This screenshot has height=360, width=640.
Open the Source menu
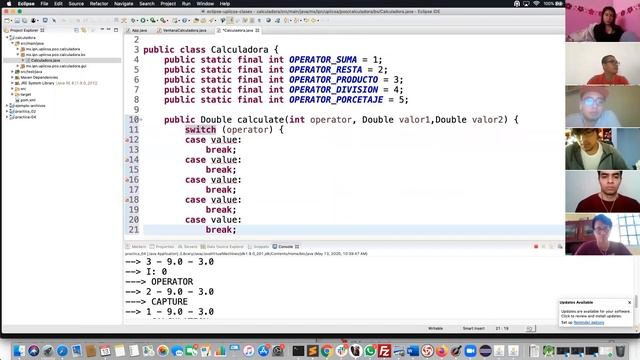coord(76,3)
